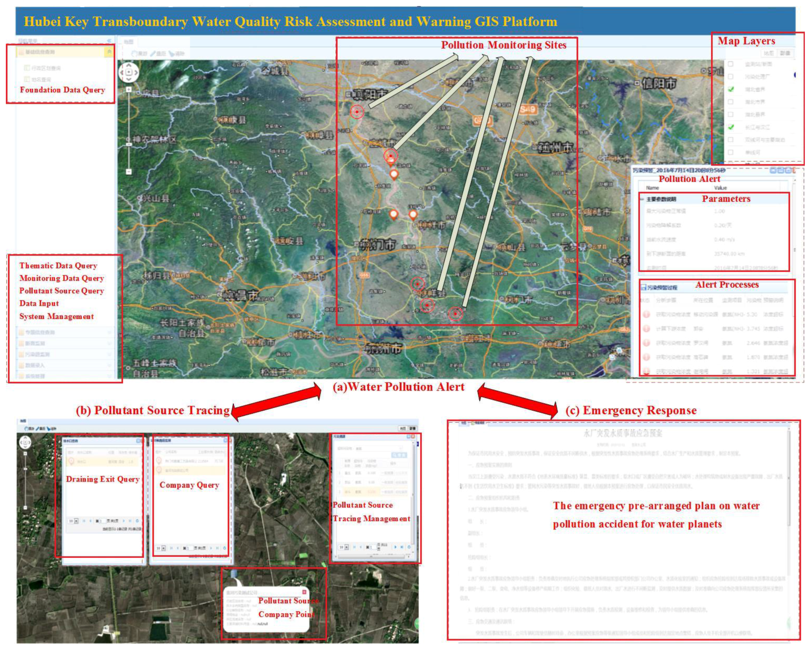Select the pan hand tool in map toolbar
Viewport: 812px width, 649px height.
point(139,54)
